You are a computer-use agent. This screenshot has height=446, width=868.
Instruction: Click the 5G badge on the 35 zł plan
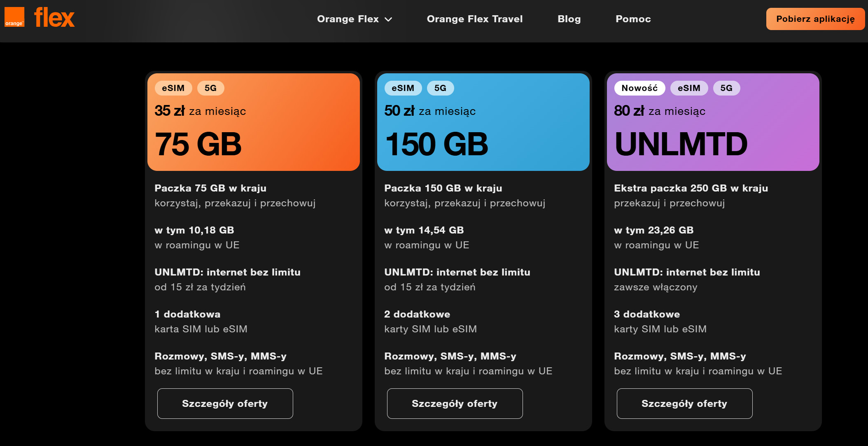(x=211, y=88)
